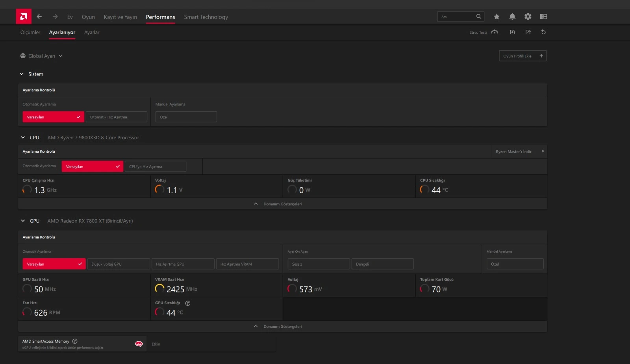Select Özel under GPU Manüel Ayarlama
This screenshot has height=364, width=630.
(x=515, y=264)
